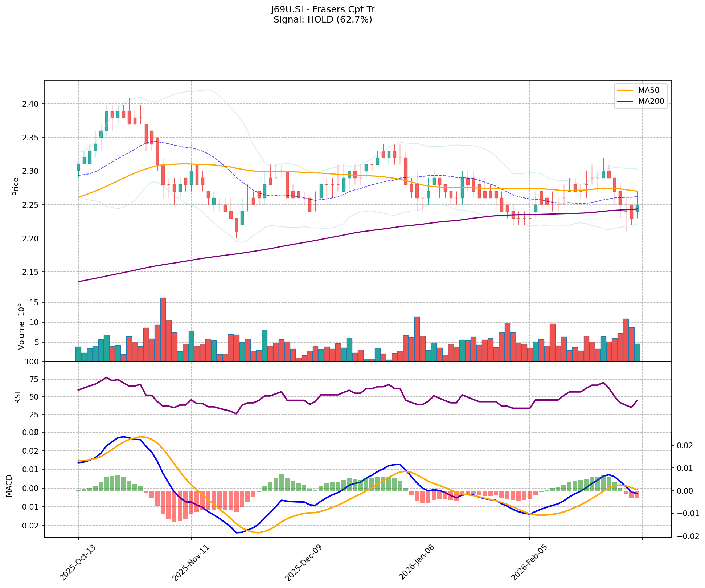The width and height of the screenshot is (705, 588).
Task: Click the chart title J69U.SI Frasers Cpt Tr
Action: coord(323,9)
